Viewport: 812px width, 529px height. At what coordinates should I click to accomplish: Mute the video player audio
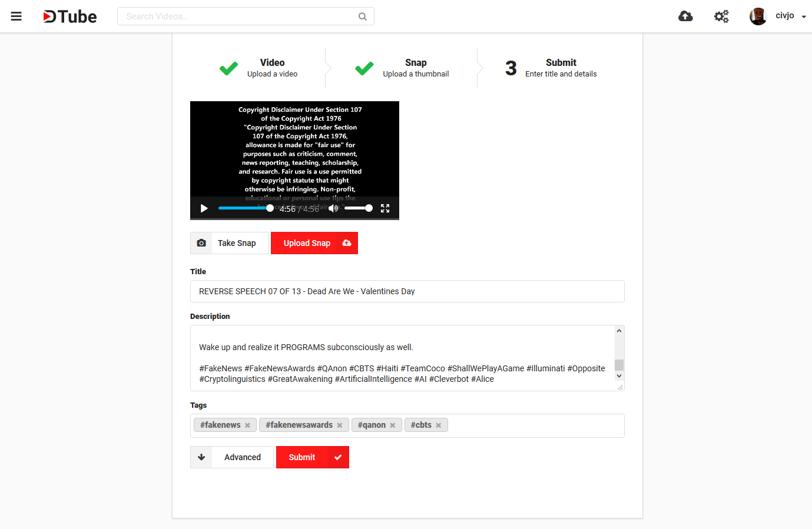pyautogui.click(x=333, y=208)
